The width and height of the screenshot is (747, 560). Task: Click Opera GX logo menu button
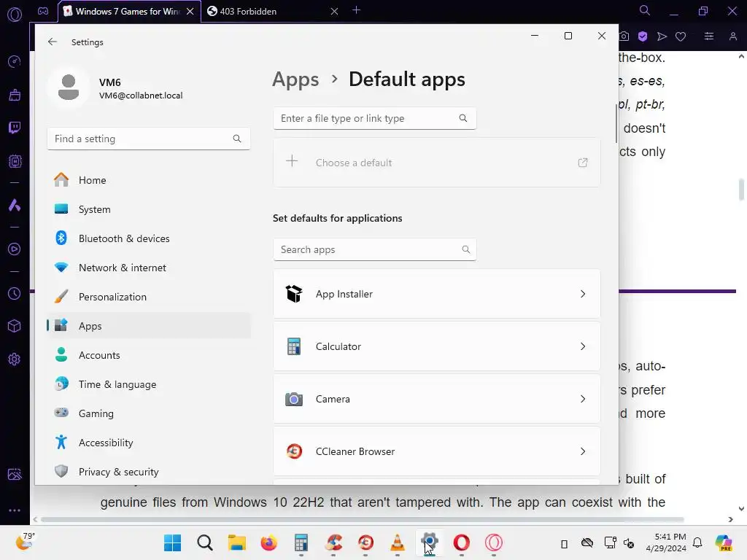point(15,15)
